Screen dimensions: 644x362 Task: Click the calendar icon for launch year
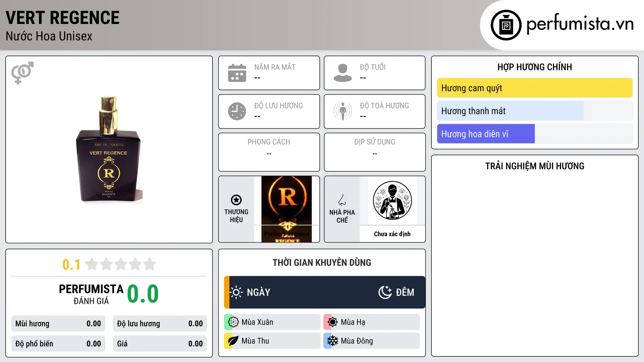[237, 73]
